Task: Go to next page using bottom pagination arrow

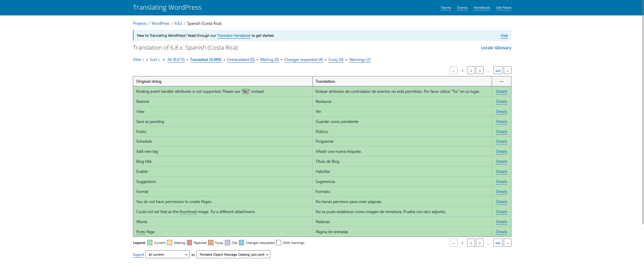Action: tap(507, 243)
